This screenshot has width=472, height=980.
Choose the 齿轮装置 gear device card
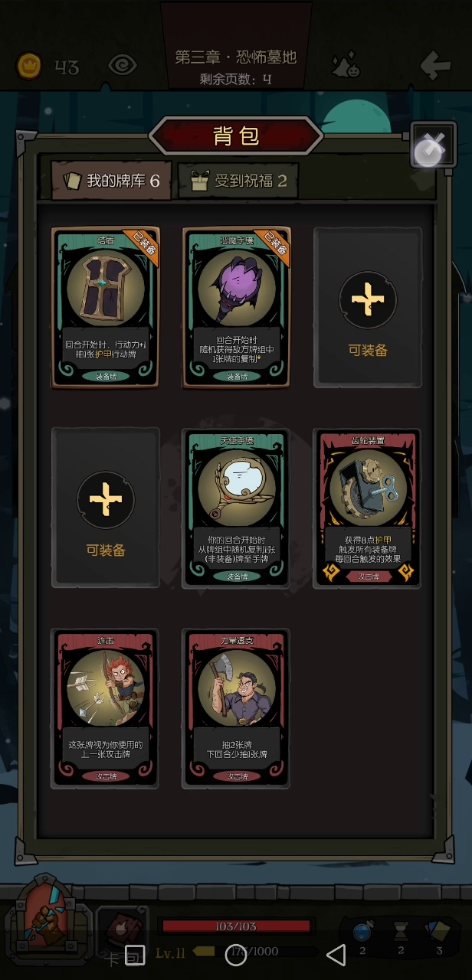pos(368,508)
